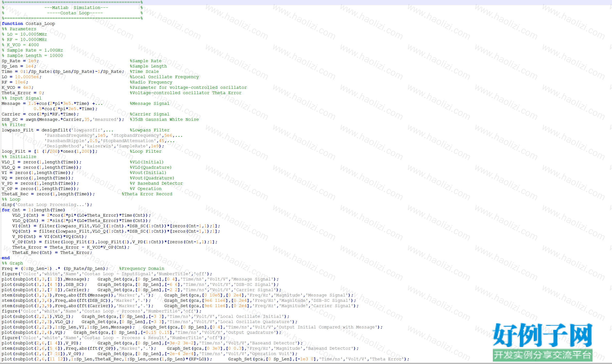Click the 'Message Signal' label on the plot(subplot(3,3,[1 2]) line

(253, 279)
